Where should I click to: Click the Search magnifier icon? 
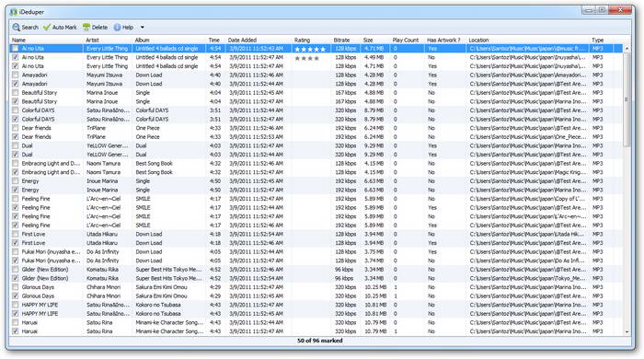point(16,27)
